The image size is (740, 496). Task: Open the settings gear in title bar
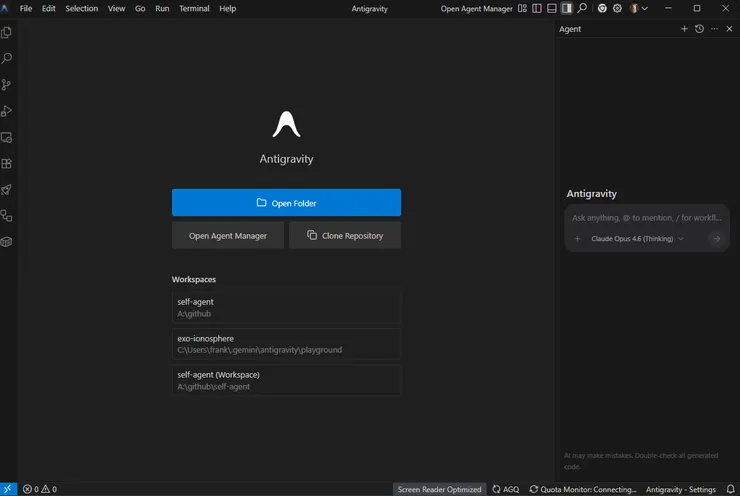point(617,8)
